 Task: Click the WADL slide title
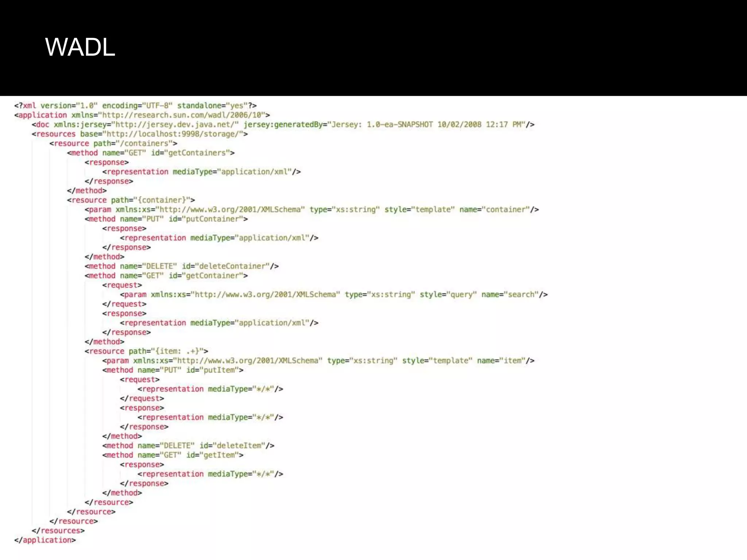pos(80,47)
